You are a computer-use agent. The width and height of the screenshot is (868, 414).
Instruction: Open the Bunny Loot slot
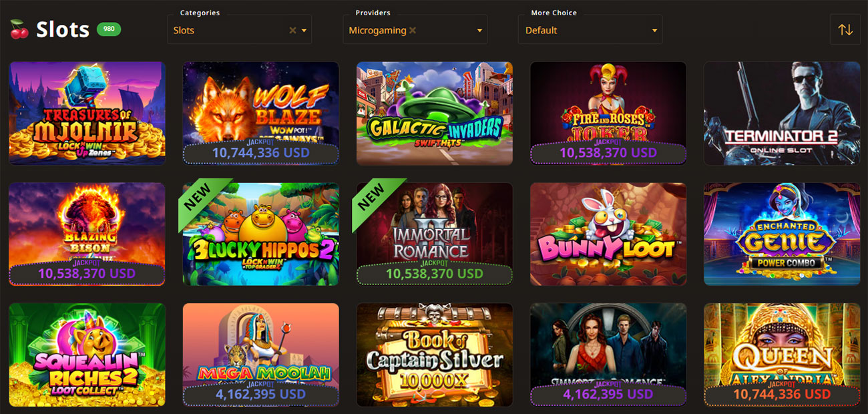pos(608,234)
